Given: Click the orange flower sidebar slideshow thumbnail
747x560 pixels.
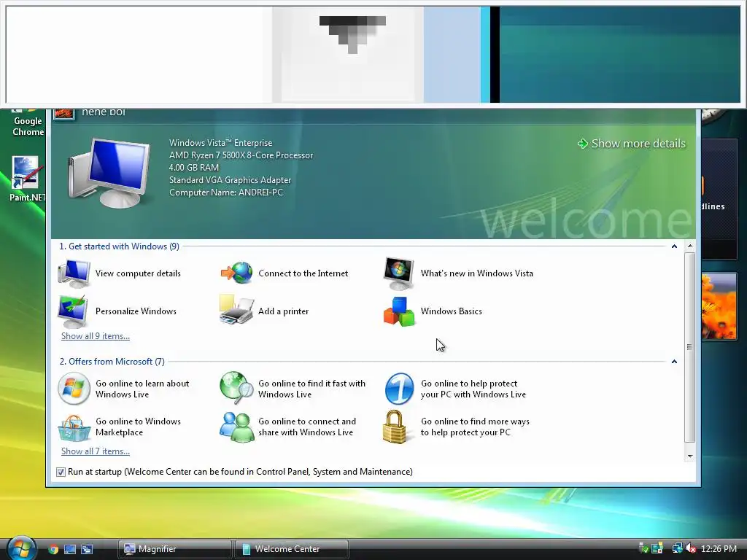Looking at the screenshot, I should pyautogui.click(x=719, y=306).
